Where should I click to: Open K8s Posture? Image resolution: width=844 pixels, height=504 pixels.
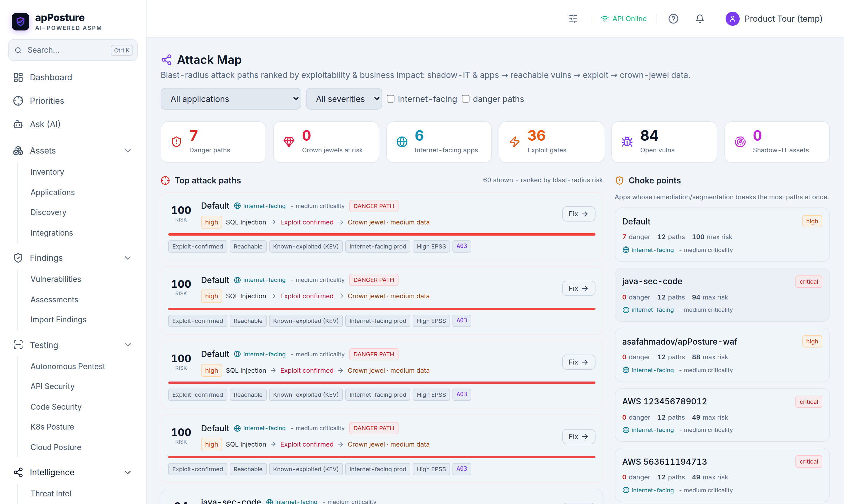pyautogui.click(x=52, y=427)
